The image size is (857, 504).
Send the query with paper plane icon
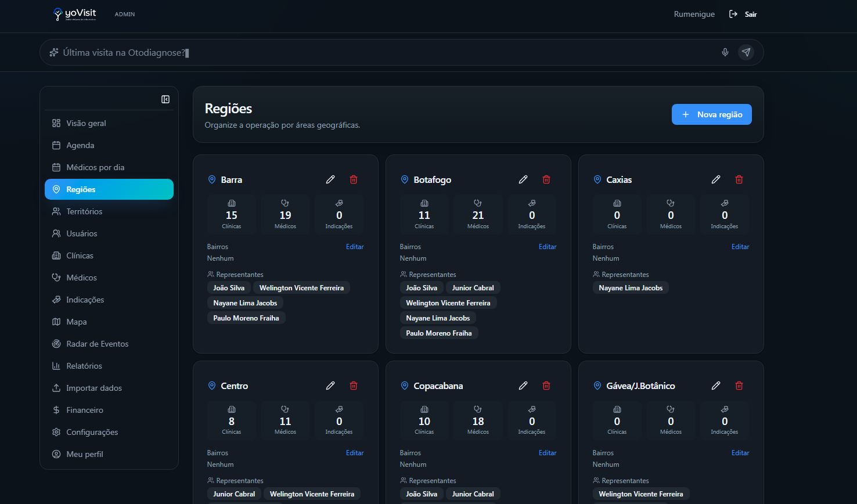pos(746,52)
